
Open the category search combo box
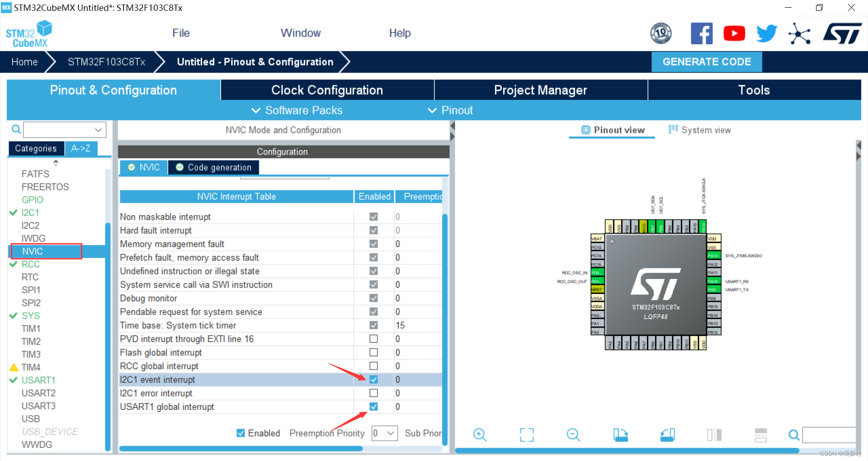click(65, 130)
